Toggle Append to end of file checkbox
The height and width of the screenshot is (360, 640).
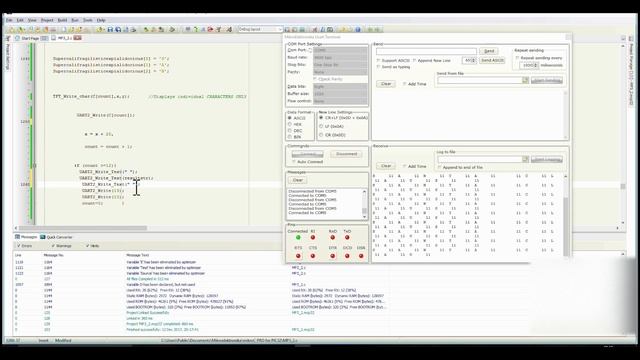pyautogui.click(x=439, y=167)
